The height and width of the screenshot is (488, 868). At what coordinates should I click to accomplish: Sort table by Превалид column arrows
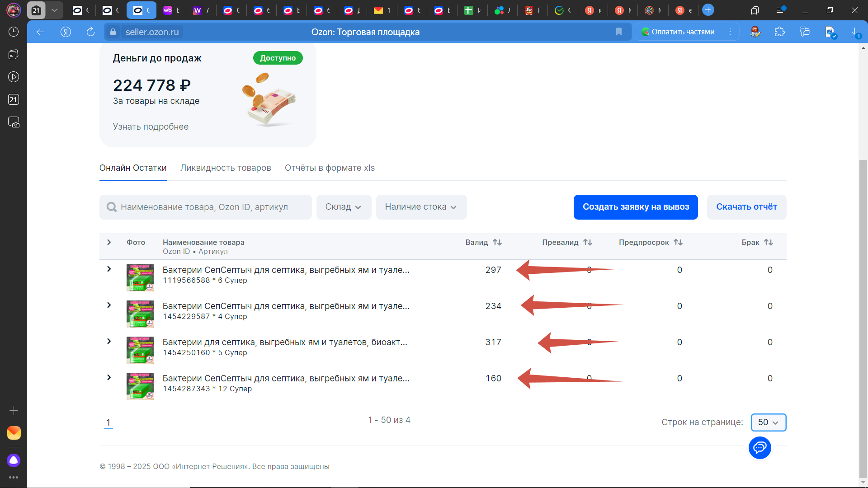pos(587,242)
